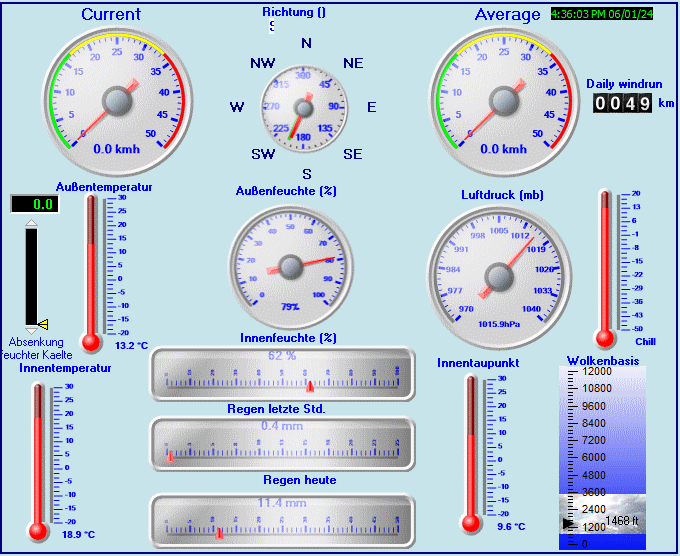
Task: Click the green 0.0 digital readout
Action: [x=32, y=204]
